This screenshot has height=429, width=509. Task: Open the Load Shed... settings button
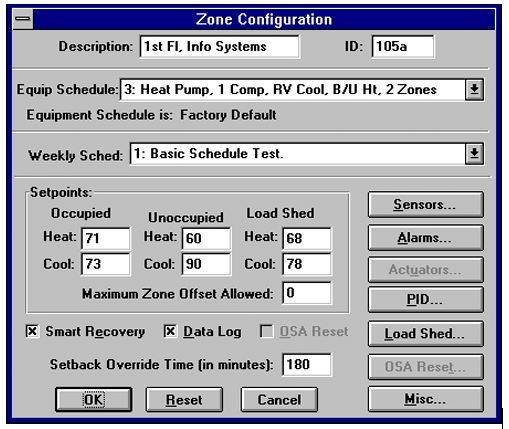pyautogui.click(x=426, y=334)
